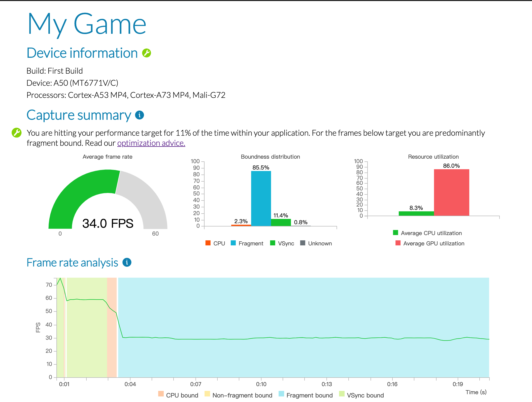Toggle the Fragment legend entry
532x402 pixels.
251,243
